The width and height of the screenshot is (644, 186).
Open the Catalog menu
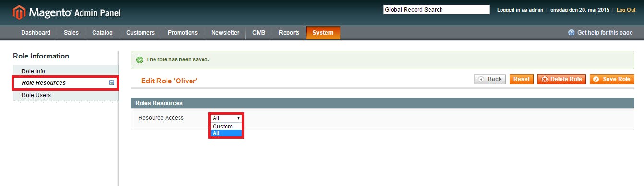[102, 33]
